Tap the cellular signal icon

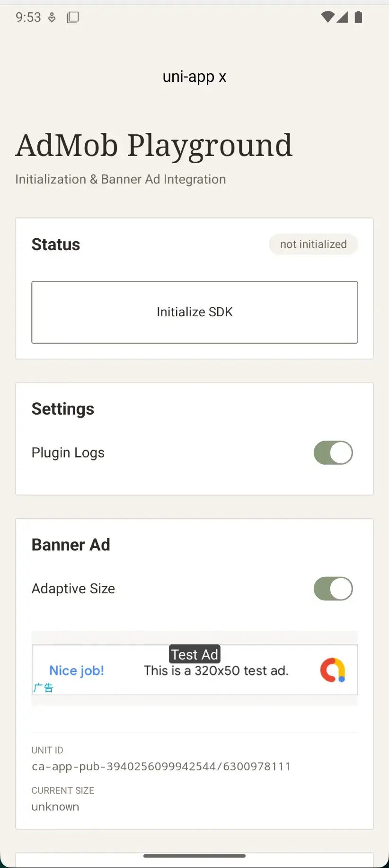343,17
